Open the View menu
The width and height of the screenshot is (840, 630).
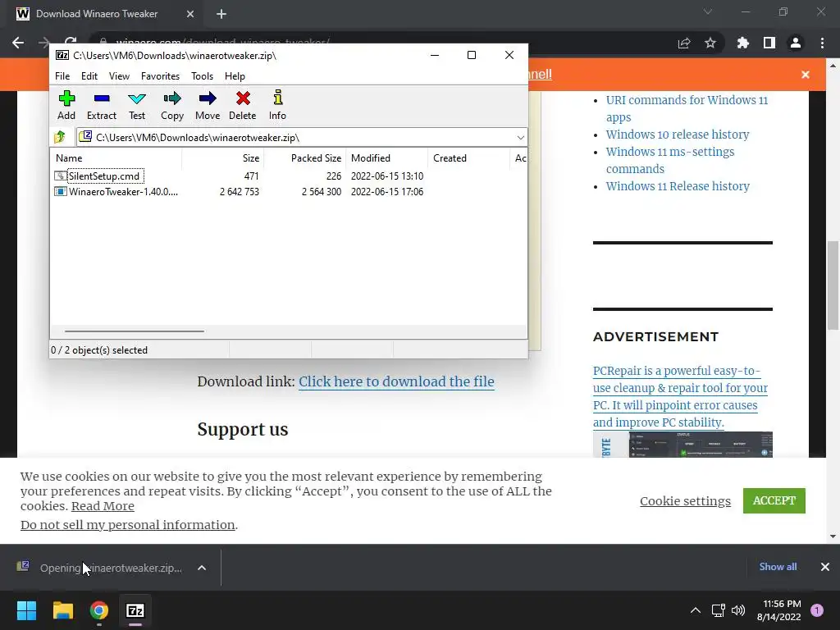pos(119,76)
